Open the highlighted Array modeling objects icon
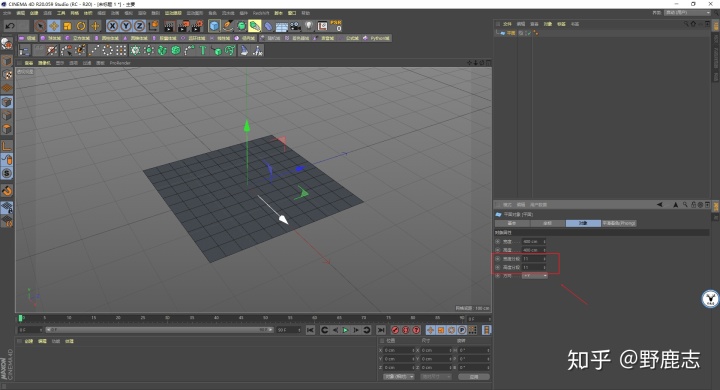 (x=255, y=26)
